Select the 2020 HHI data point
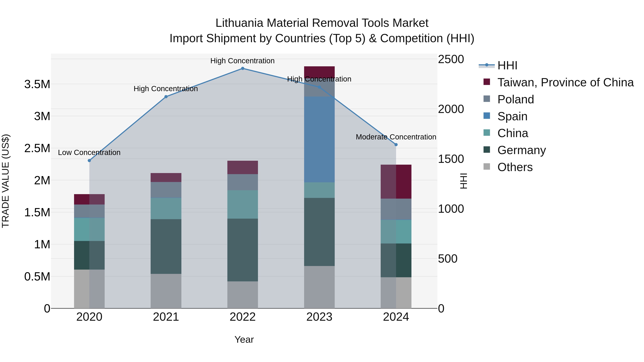The height and width of the screenshot is (362, 644). click(89, 160)
